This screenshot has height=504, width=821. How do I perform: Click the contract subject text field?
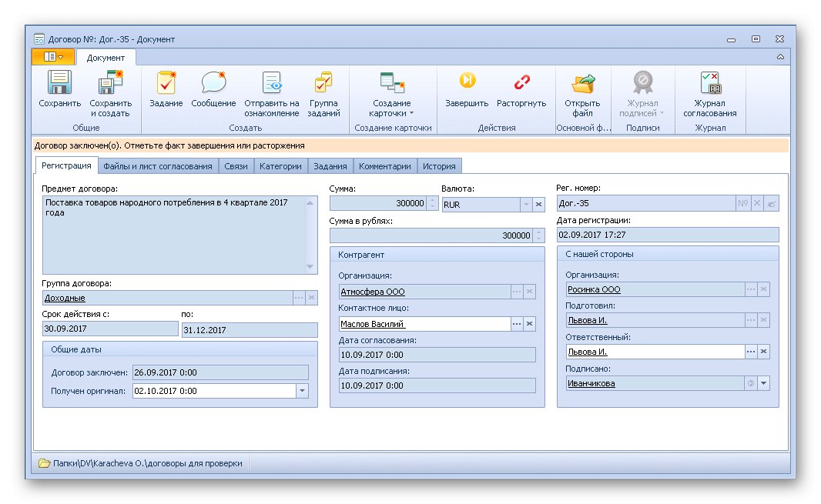173,234
